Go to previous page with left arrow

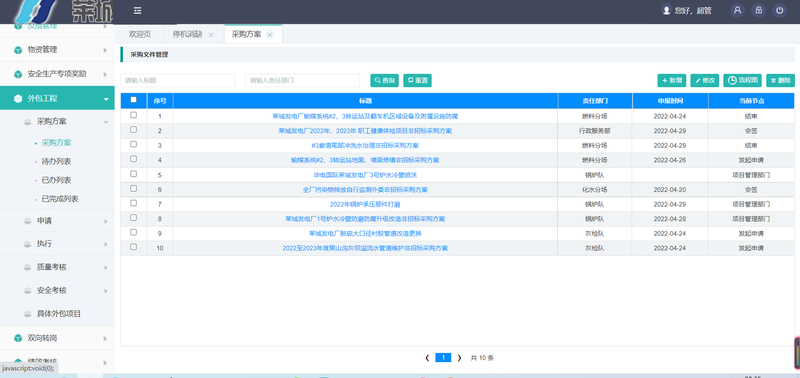pyautogui.click(x=427, y=358)
